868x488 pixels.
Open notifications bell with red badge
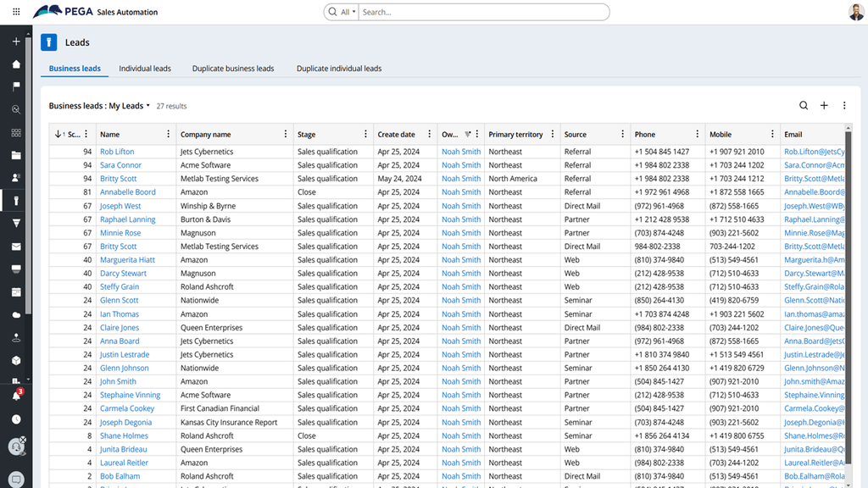tap(16, 396)
